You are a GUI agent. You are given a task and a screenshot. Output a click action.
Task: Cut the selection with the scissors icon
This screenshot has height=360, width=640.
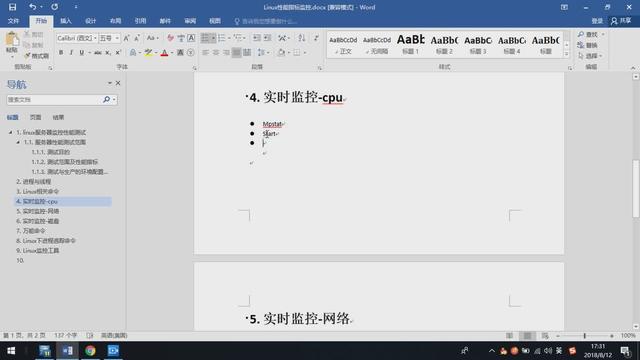(x=27, y=34)
